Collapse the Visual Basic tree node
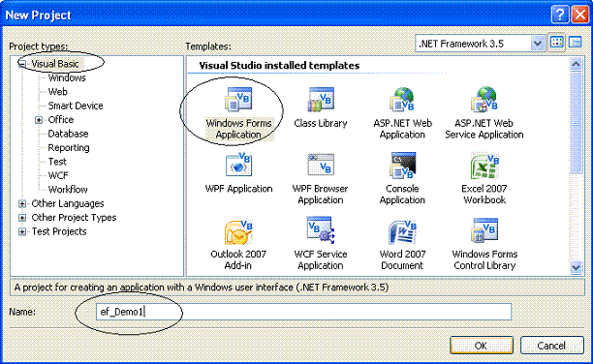This screenshot has height=364, width=593. click(x=22, y=64)
